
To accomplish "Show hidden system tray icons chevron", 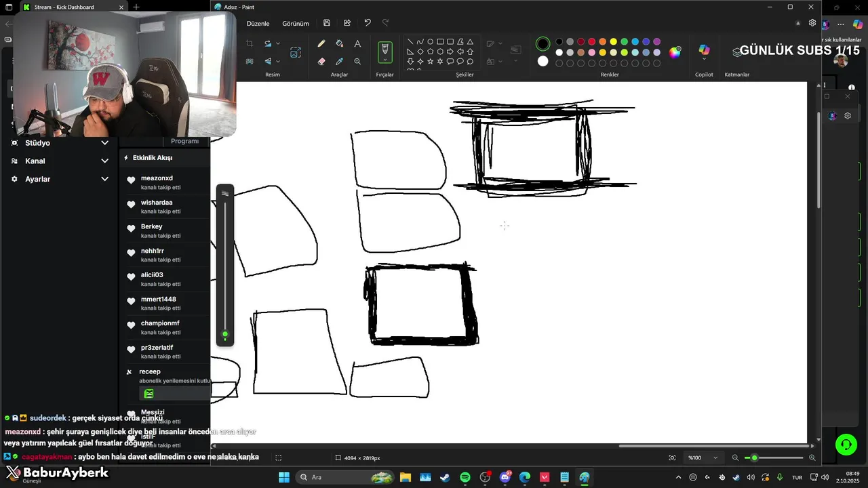I will coord(678,477).
